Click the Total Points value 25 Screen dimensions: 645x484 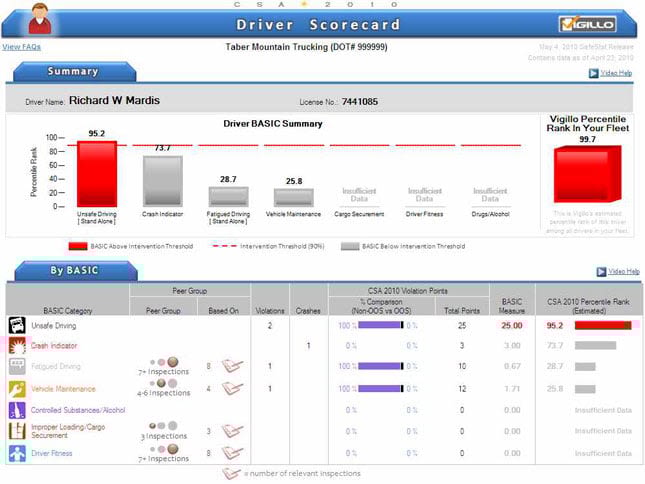[462, 326]
